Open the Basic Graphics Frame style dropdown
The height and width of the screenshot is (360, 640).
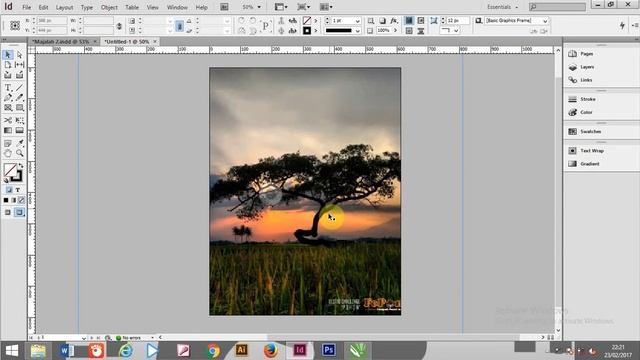coord(545,21)
